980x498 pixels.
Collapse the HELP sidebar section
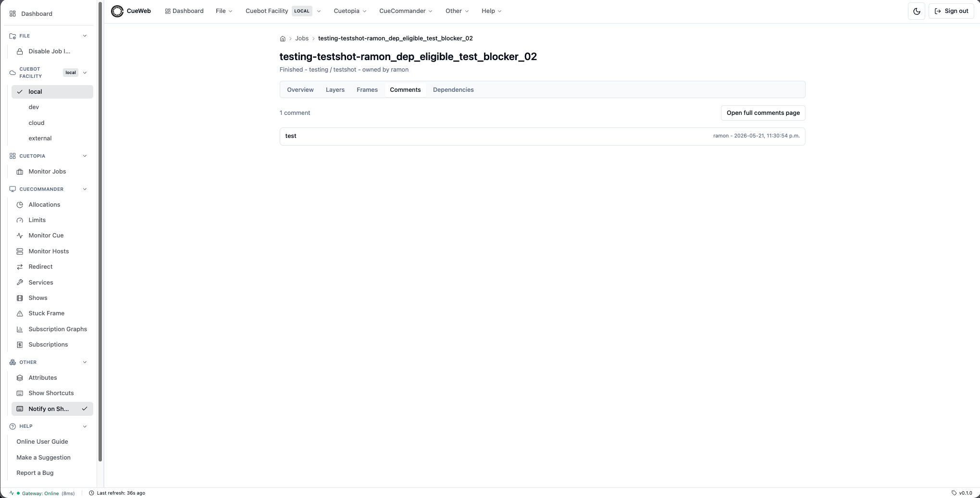85,426
